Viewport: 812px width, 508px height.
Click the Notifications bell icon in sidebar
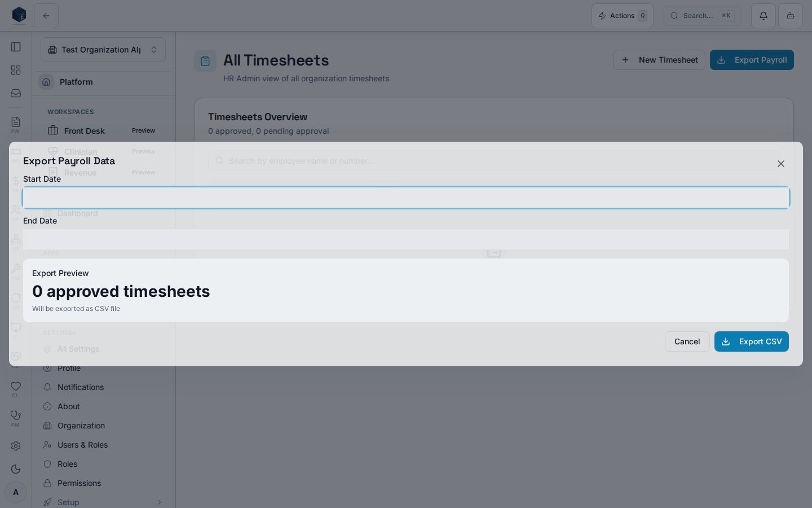pos(47,387)
